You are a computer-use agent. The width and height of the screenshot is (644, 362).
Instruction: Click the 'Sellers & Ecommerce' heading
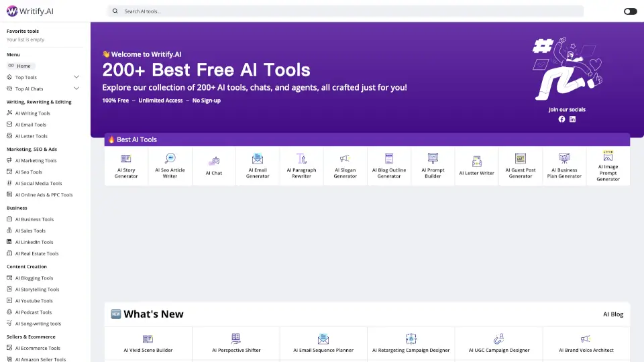31,337
